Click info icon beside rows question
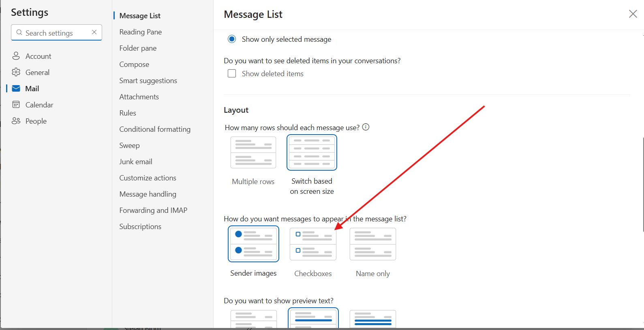Viewport: 644px width, 330px height. tap(366, 127)
